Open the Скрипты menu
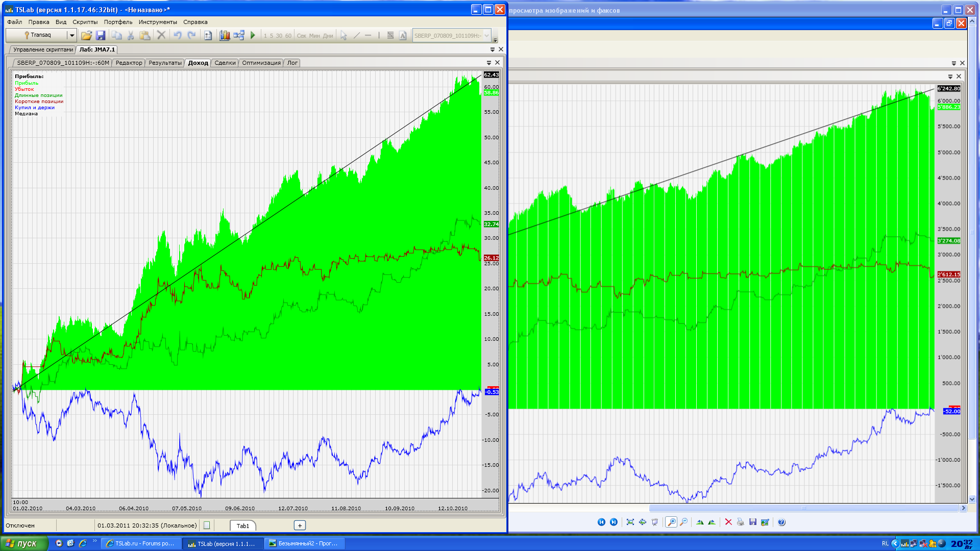Screen dimensions: 980x551 pyautogui.click(x=85, y=22)
